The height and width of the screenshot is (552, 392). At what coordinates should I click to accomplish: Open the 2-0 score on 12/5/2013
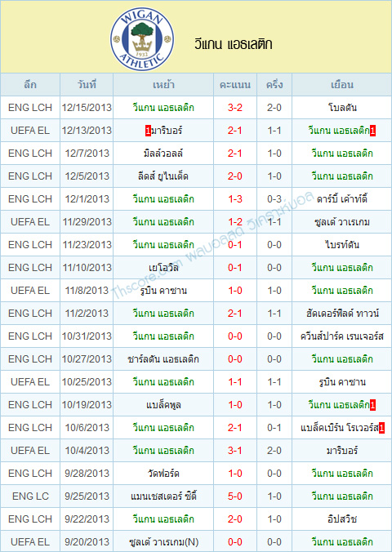(x=235, y=176)
